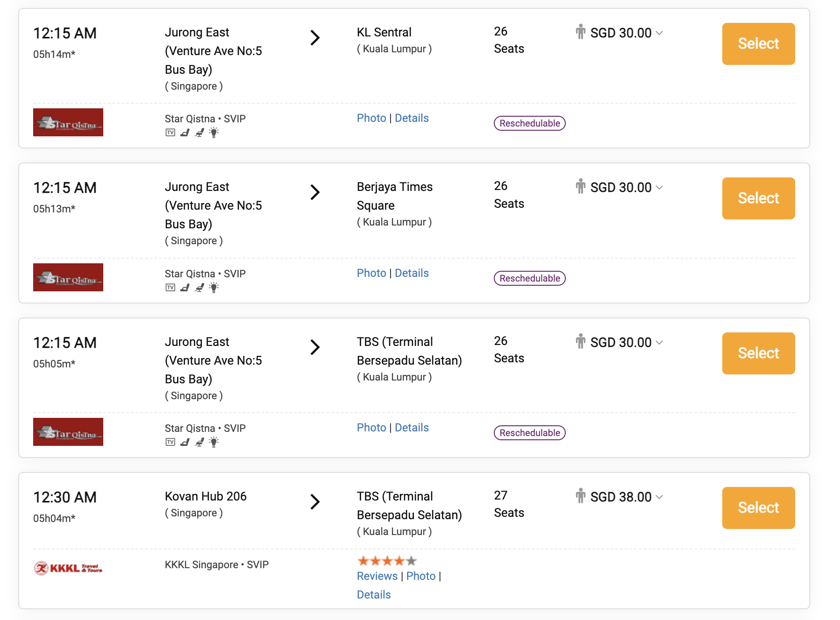The image size is (840, 620).
Task: Expand fare dropdown for KL Sentral trip
Action: 659,33
